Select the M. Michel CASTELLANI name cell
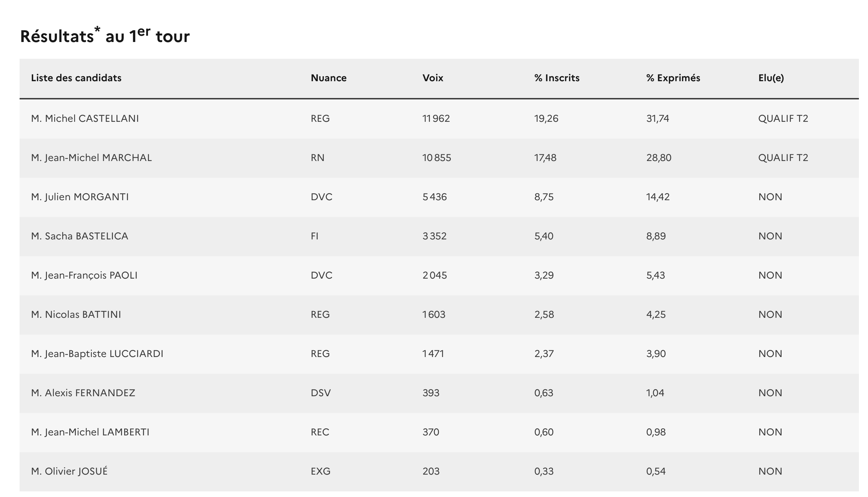 coord(85,119)
